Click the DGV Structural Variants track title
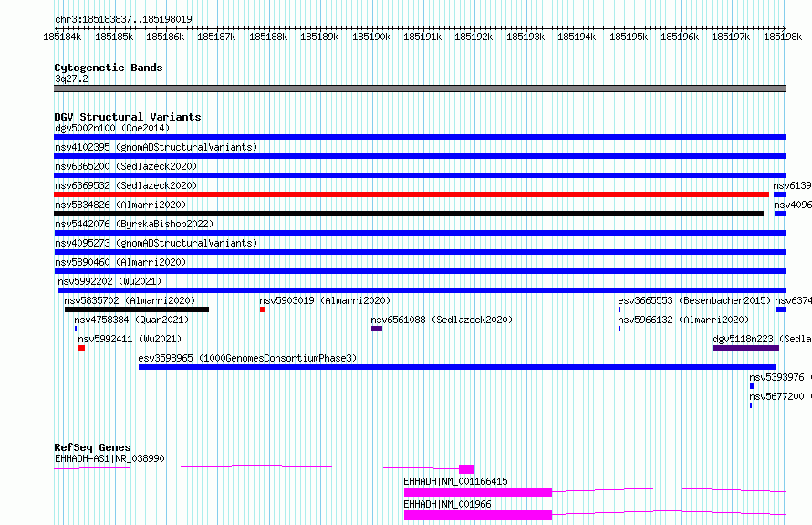812x525 pixels. pos(128,117)
